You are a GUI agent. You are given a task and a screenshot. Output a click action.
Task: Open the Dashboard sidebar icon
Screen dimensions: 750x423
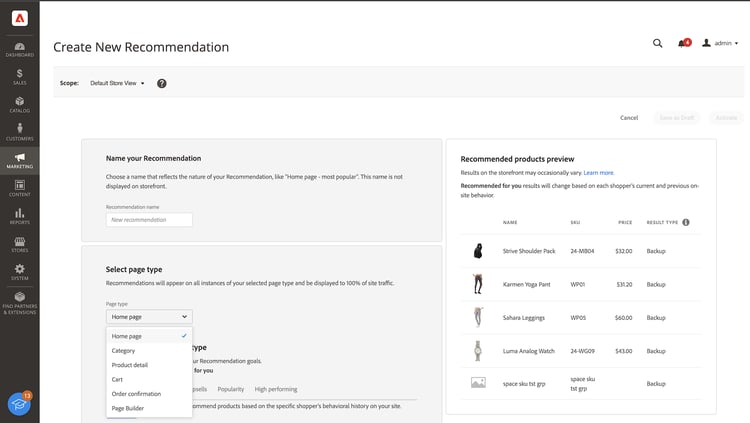click(x=20, y=47)
